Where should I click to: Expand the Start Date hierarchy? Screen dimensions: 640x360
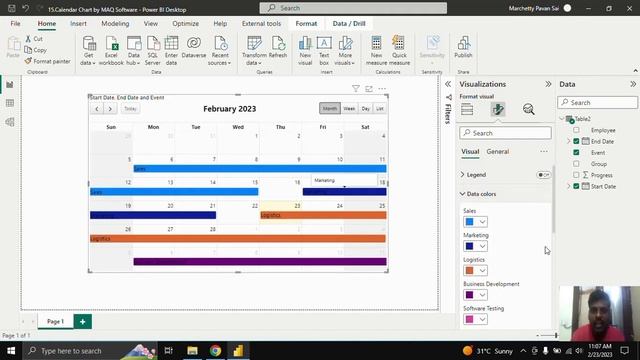(x=569, y=186)
